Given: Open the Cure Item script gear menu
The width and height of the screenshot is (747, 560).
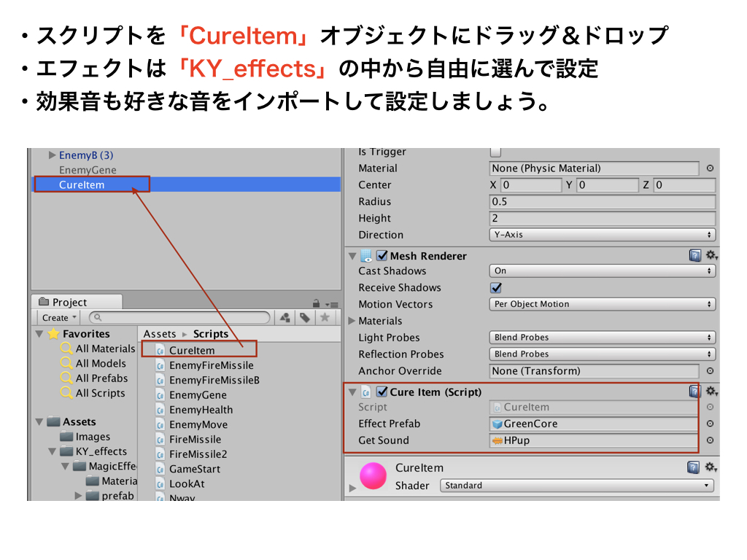Looking at the screenshot, I should pos(711,392).
